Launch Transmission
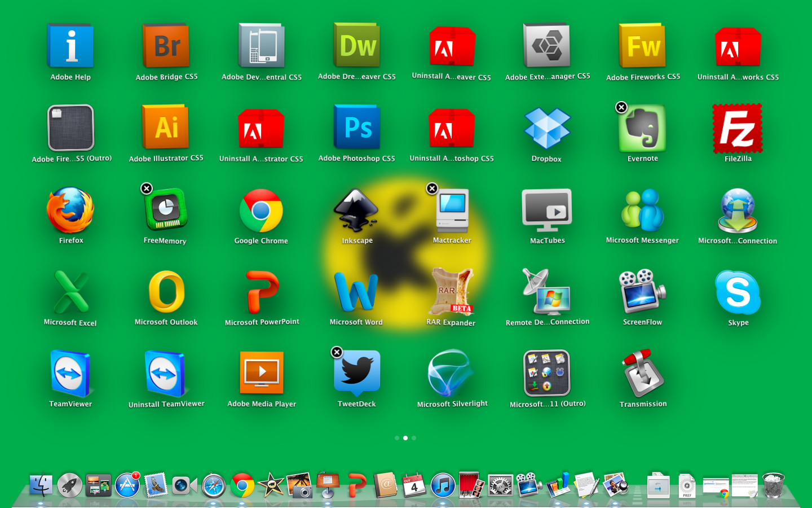This screenshot has width=812, height=508. coord(643,374)
